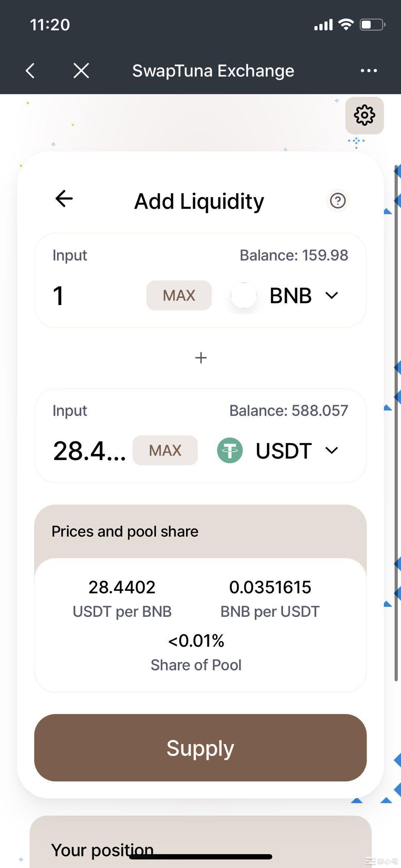The height and width of the screenshot is (868, 401).
Task: Tap the browser back chevron
Action: (x=30, y=71)
